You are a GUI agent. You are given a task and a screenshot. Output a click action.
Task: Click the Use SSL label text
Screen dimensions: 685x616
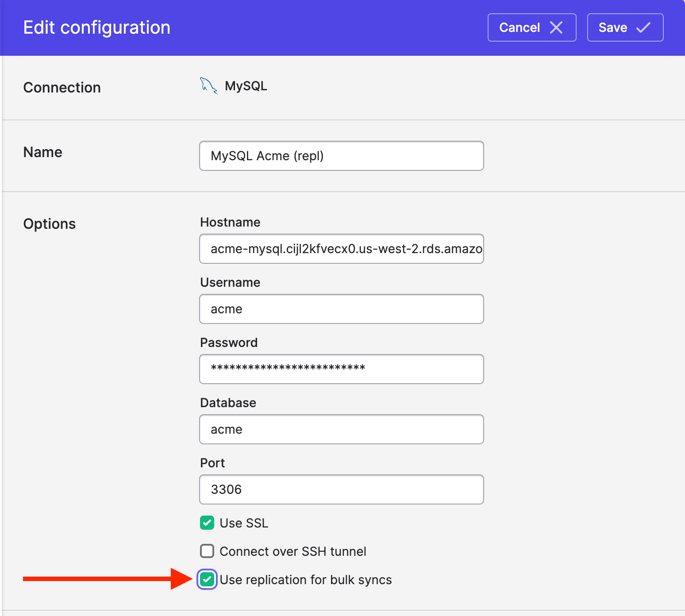pos(244,523)
